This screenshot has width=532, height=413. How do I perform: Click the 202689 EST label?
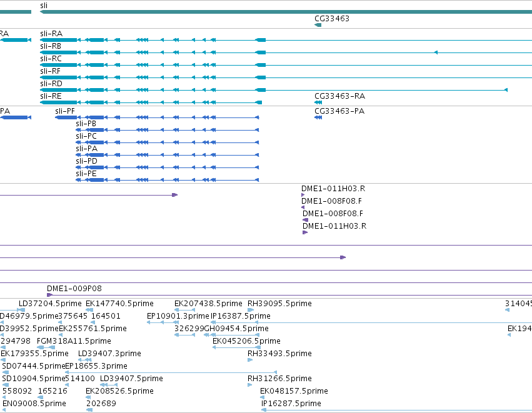[x=101, y=404]
